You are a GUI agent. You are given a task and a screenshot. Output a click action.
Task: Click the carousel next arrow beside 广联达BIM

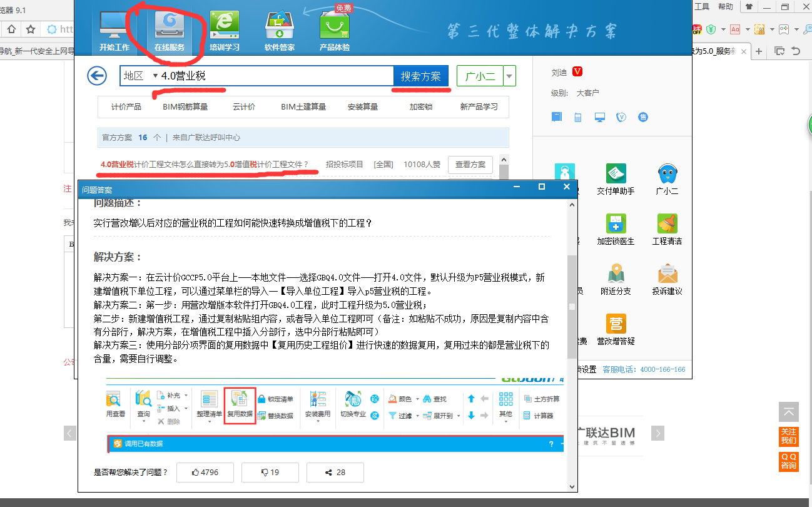pos(657,433)
